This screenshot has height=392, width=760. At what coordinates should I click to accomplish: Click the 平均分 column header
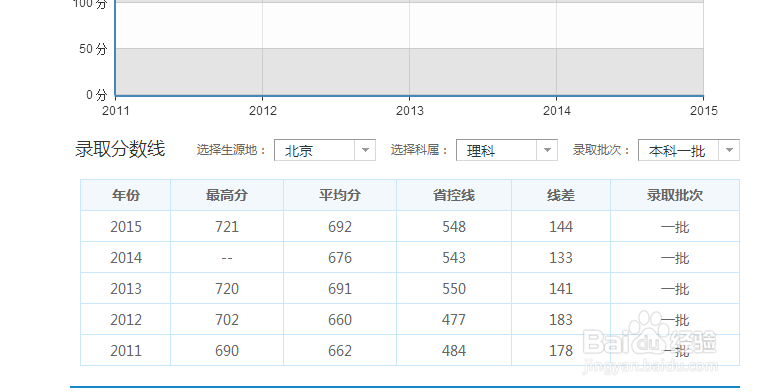click(340, 195)
